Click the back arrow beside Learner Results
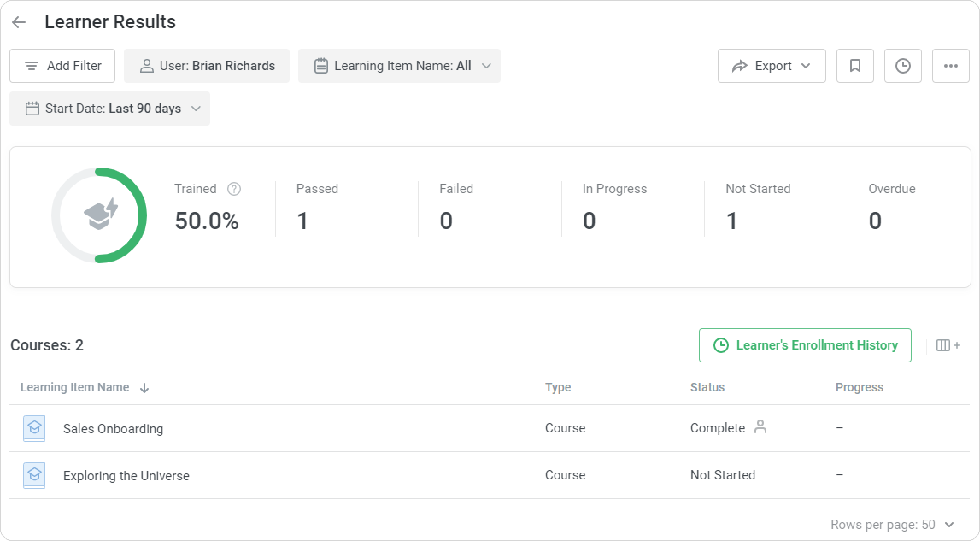Viewport: 980px width, 541px height. tap(19, 22)
